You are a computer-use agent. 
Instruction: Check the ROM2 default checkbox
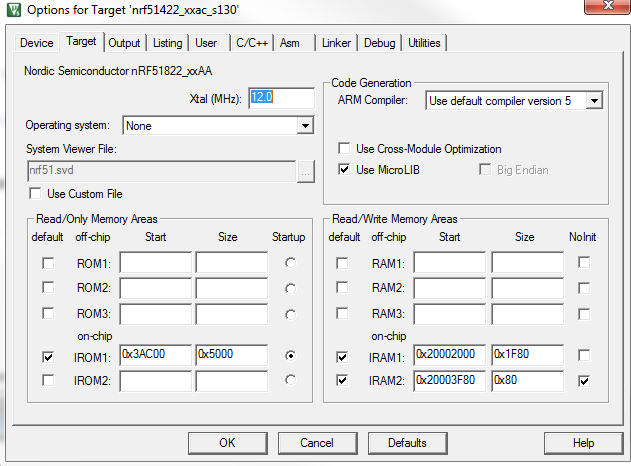point(48,288)
